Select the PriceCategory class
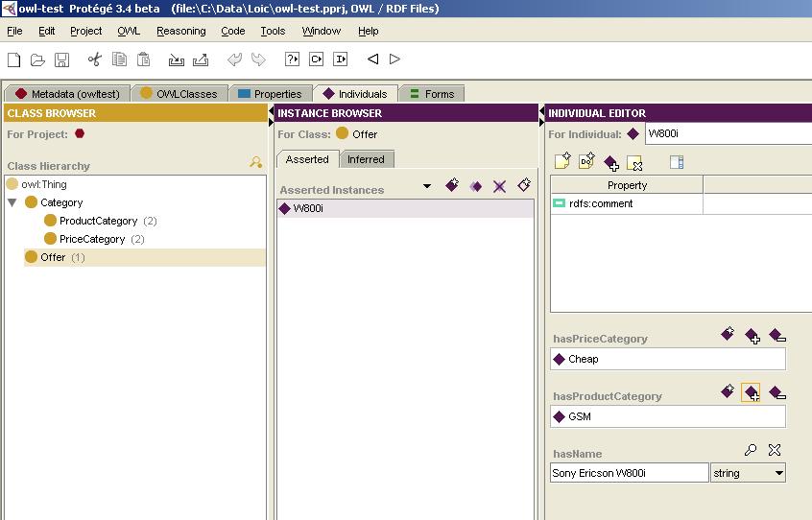 (92, 239)
